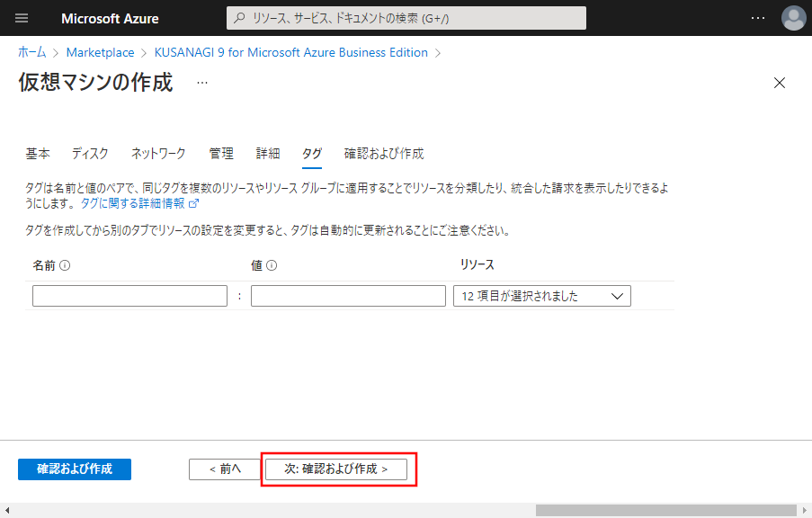Switch to the ディスク tab

pos(90,153)
